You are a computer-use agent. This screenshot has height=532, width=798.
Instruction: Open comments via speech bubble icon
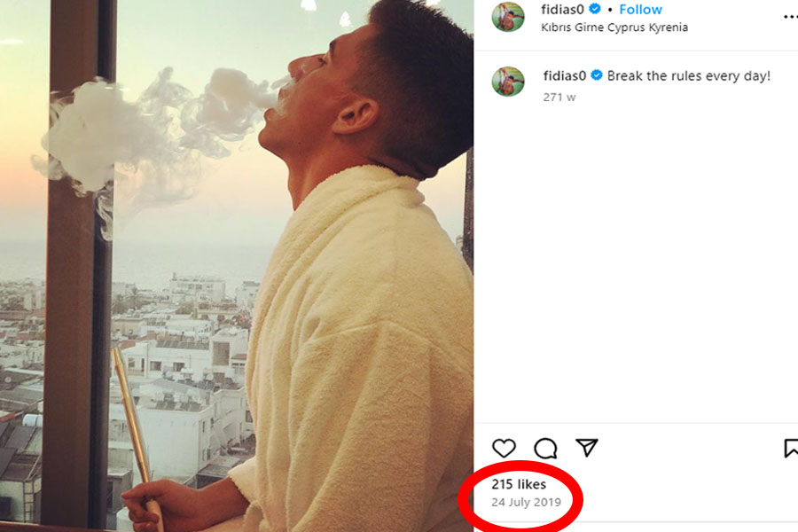545,449
